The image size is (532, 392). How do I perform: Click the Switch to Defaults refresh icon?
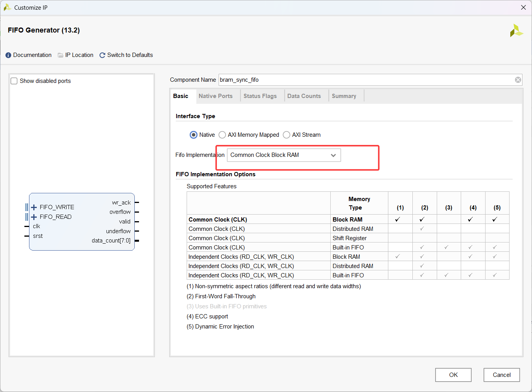tap(102, 55)
